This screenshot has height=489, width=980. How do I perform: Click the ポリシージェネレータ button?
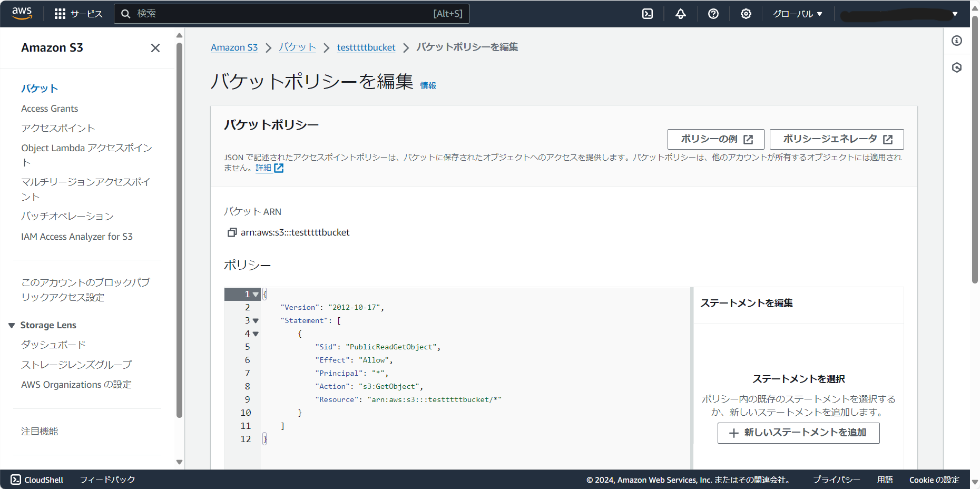(837, 139)
